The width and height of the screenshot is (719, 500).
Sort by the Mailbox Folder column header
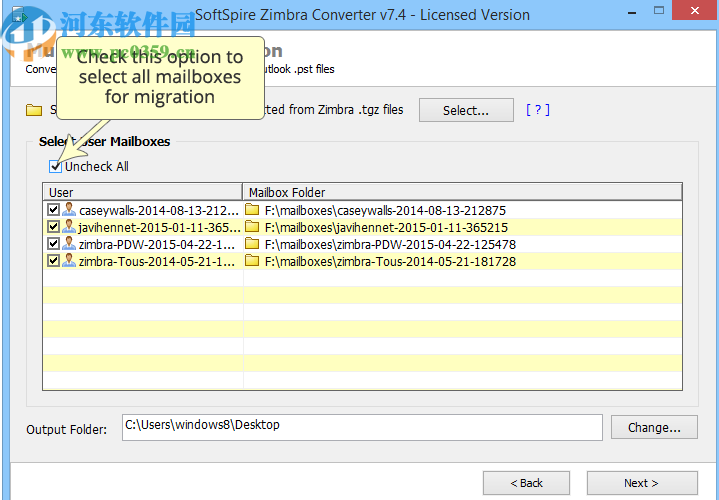(x=463, y=192)
